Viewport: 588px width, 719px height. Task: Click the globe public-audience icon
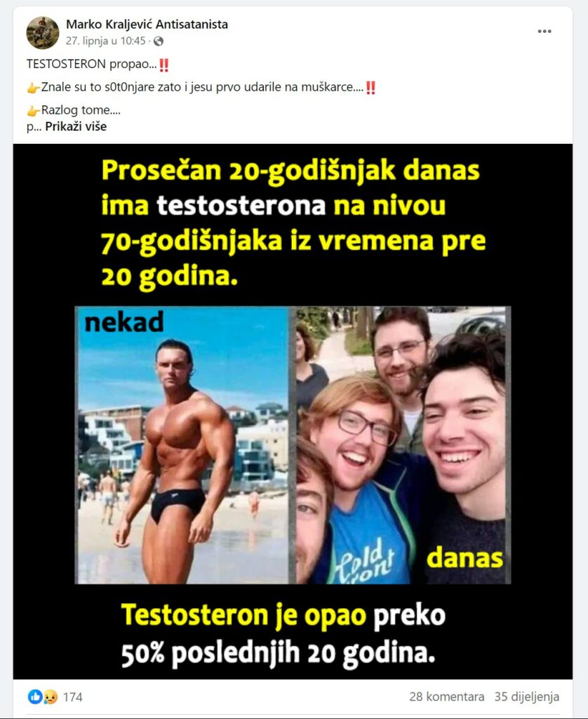[x=159, y=41]
